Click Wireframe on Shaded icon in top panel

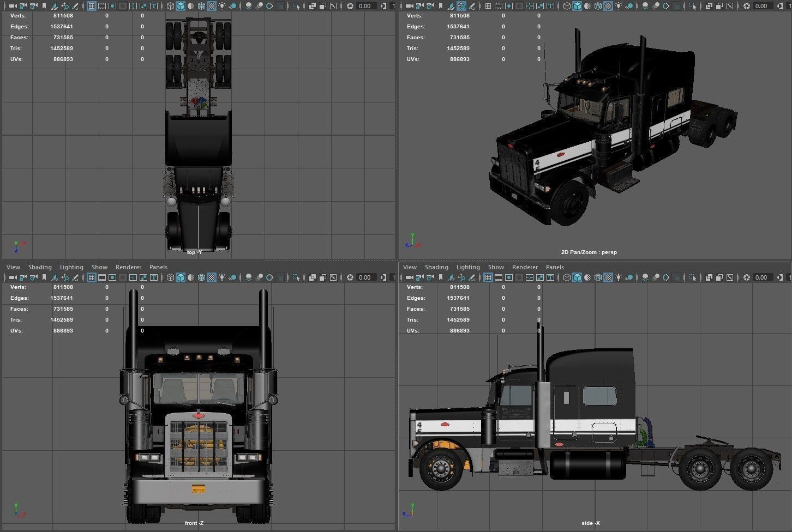tap(201, 6)
